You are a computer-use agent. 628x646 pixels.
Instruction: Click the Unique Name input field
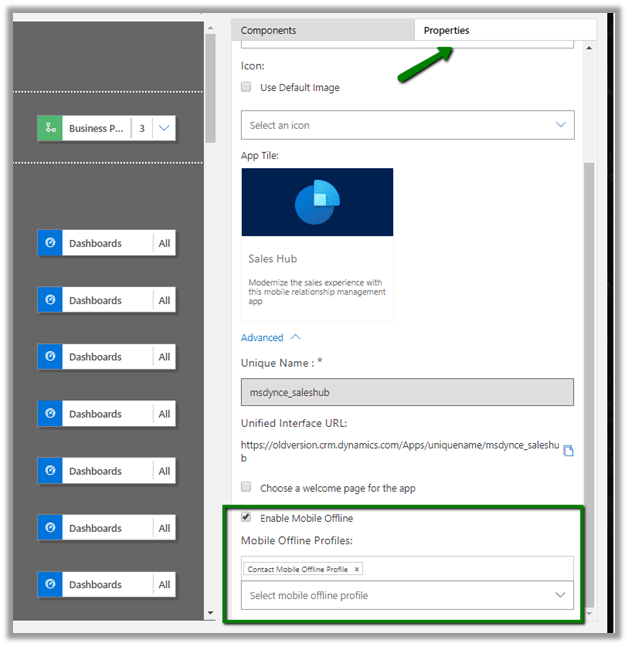point(408,392)
